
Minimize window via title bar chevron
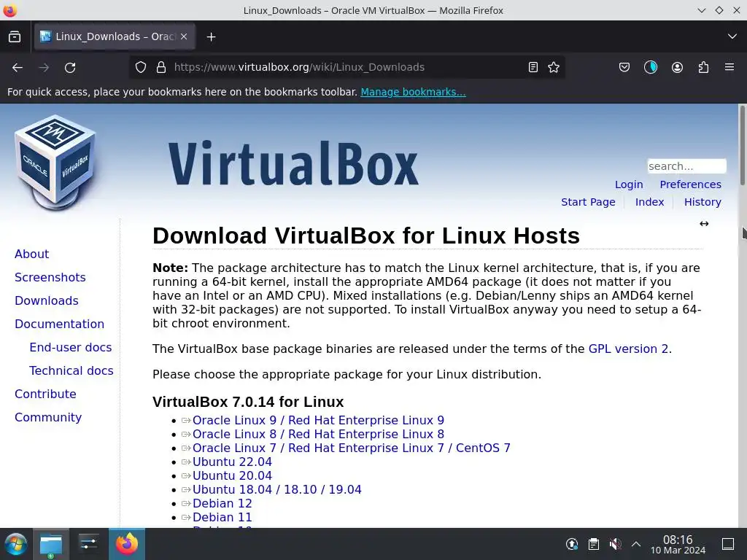701,10
